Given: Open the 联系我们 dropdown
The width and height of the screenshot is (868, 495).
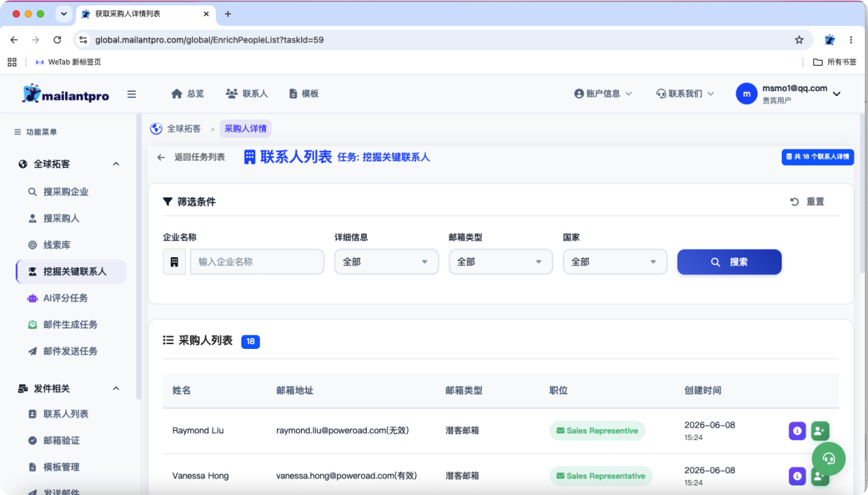Looking at the screenshot, I should pyautogui.click(x=685, y=94).
